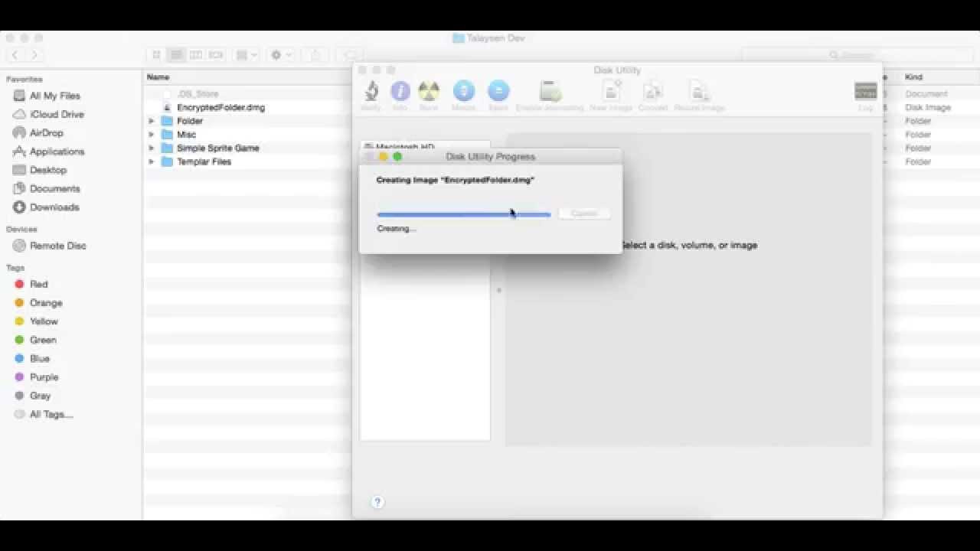
Task: Expand the Folder row disclosure triangle
Action: point(152,121)
